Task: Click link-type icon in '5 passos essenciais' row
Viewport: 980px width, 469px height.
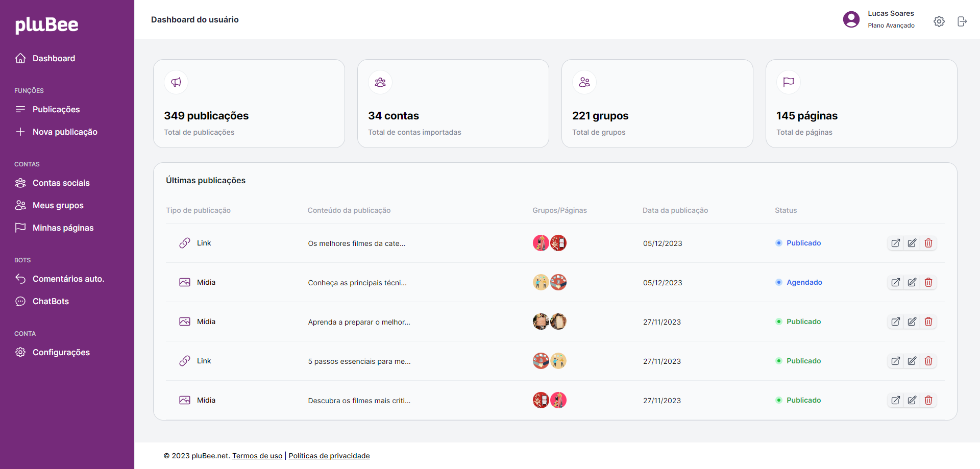Action: (185, 361)
